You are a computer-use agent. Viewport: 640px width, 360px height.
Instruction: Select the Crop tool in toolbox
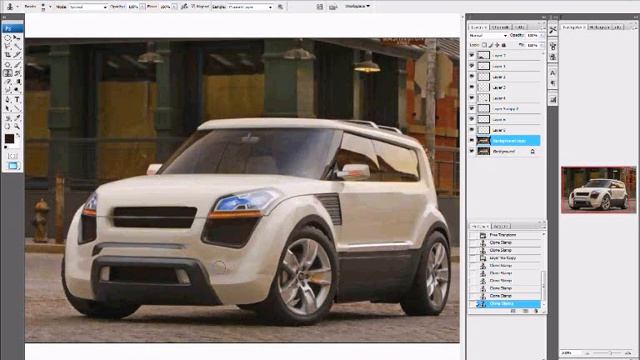[x=7, y=54]
